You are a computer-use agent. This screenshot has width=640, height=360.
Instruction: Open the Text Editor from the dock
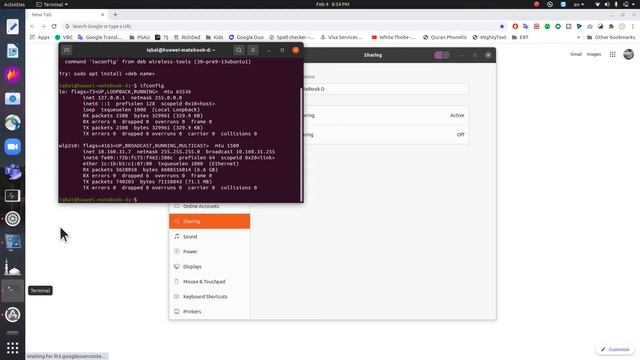[x=13, y=27]
